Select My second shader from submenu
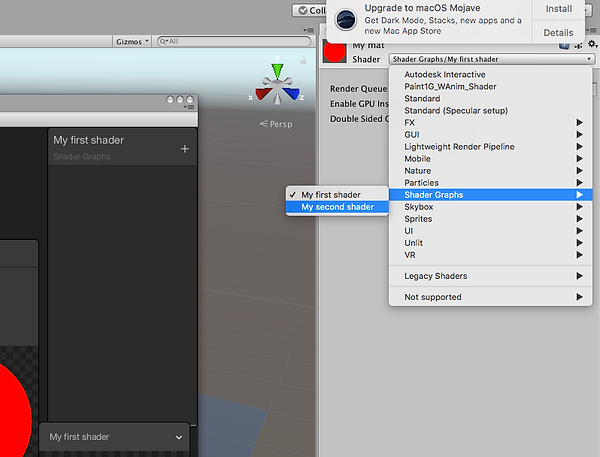Image resolution: width=600 pixels, height=457 pixels. click(x=337, y=207)
